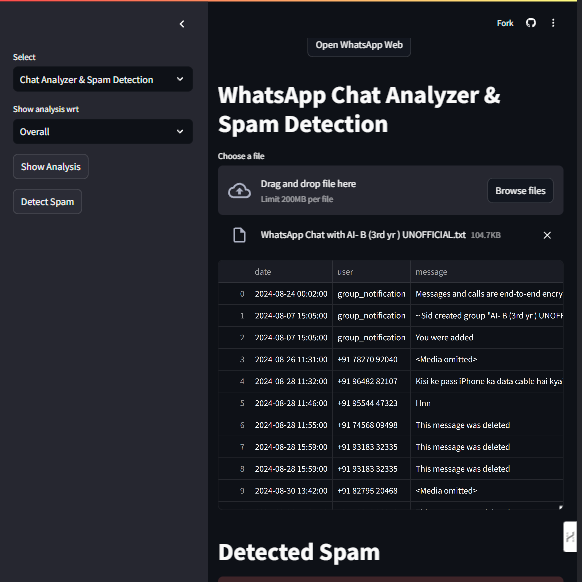The image size is (582, 582).
Task: Click date cell 2024-08-28 11:31:00
Action: click(x=291, y=359)
